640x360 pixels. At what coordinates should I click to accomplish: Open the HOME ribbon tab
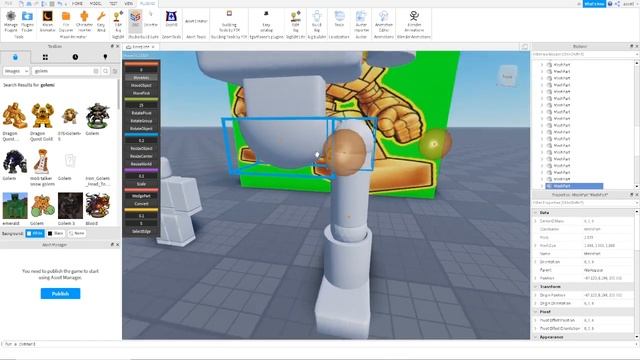[x=77, y=3]
